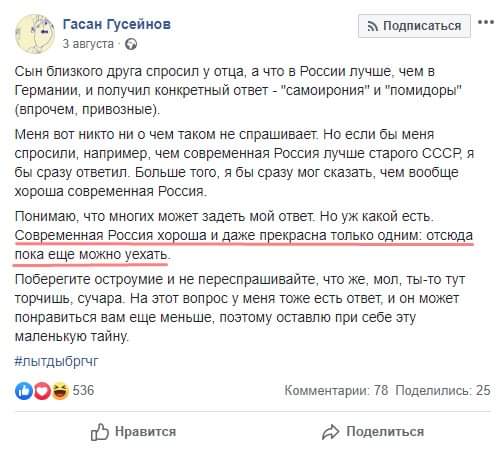The height and width of the screenshot is (452, 500).
Task: Click the thumbs-up icon beside Нравится
Action: click(100, 432)
